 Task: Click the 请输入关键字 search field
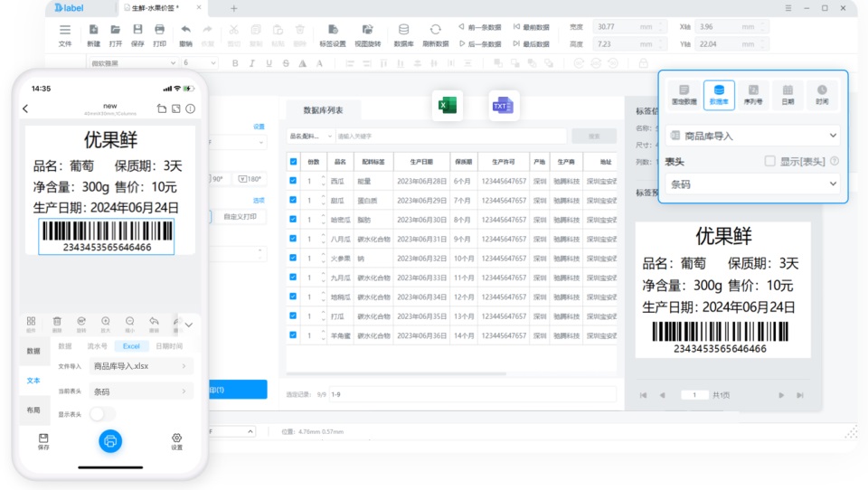450,137
